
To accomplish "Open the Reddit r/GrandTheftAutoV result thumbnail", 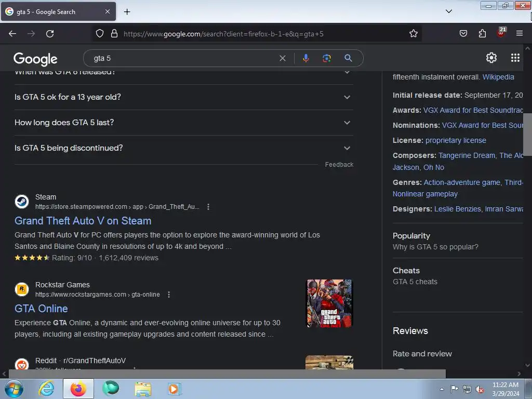I will pos(329,362).
